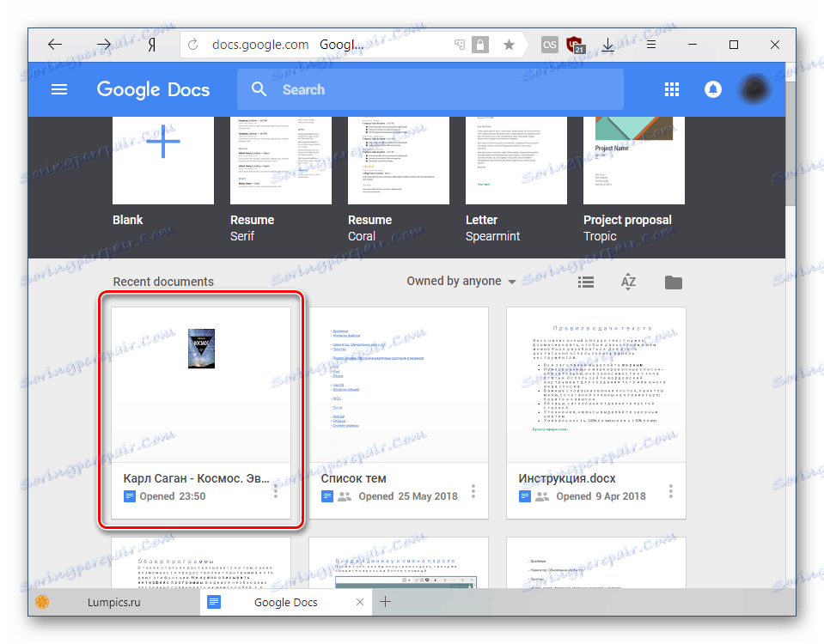
Task: Switch to list view of documents
Action: (x=586, y=283)
